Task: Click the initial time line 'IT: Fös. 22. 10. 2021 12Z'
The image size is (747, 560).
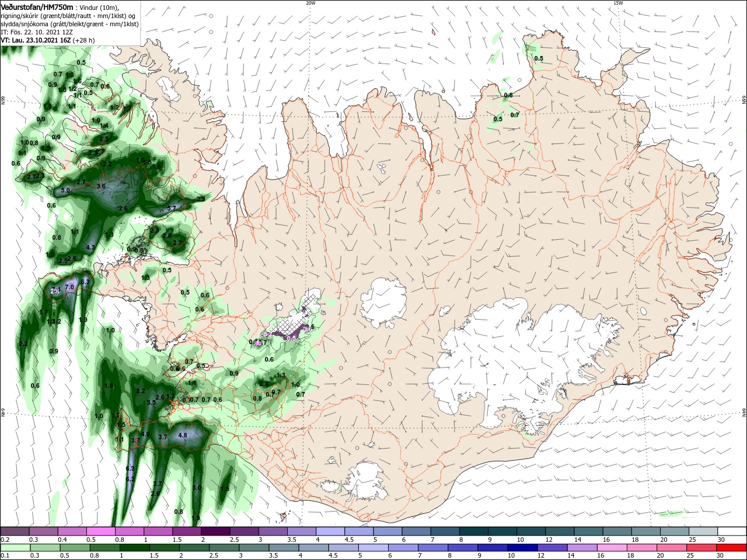Action: pyautogui.click(x=36, y=32)
